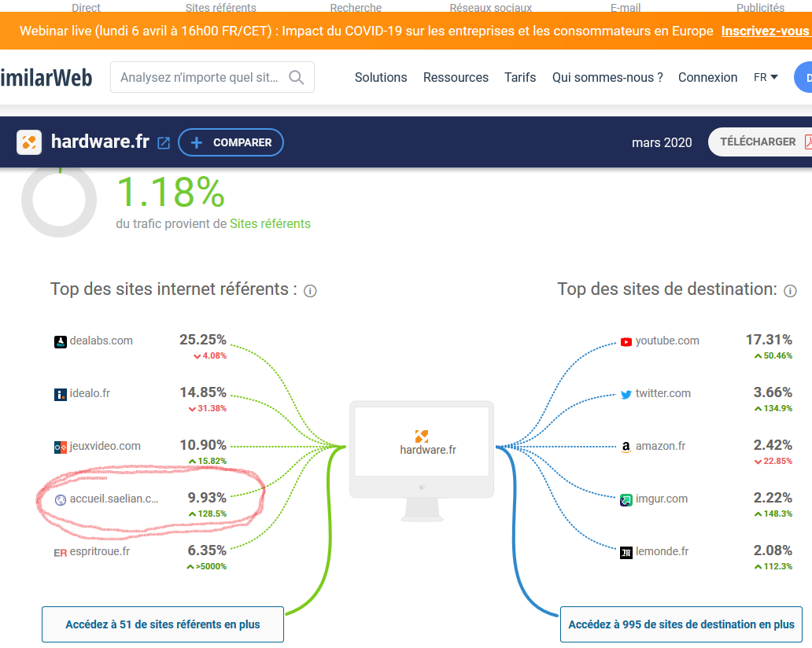Go to Tarifs page
812x648 pixels.
pyautogui.click(x=520, y=77)
